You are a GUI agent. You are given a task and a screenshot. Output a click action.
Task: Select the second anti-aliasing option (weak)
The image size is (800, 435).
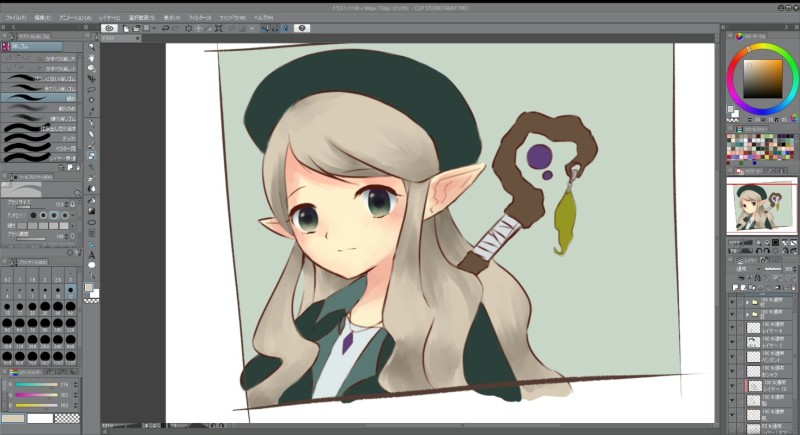[43, 215]
